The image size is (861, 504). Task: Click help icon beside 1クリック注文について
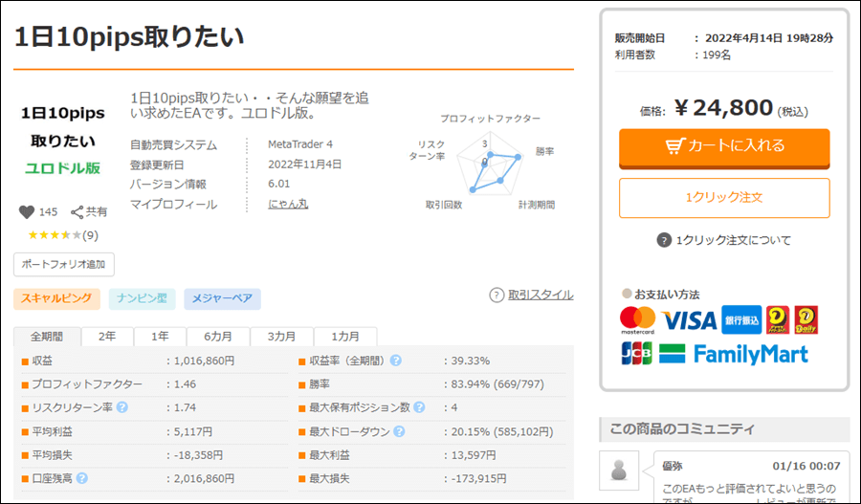[664, 240]
